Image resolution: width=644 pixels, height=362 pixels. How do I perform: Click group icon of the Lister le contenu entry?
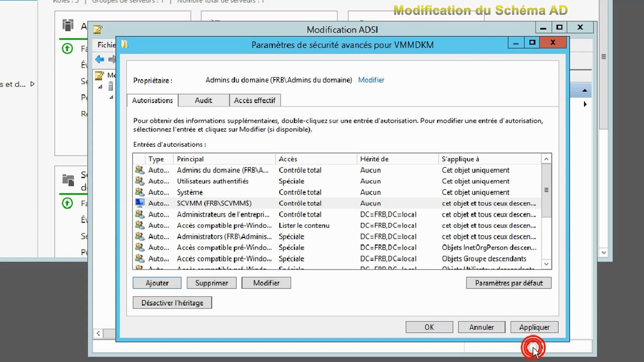click(139, 225)
